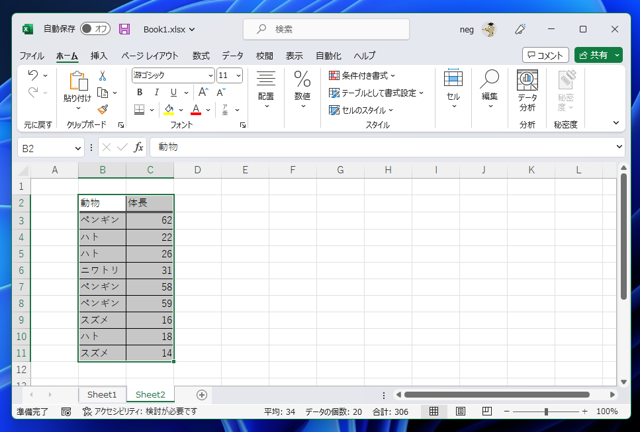Viewport: 640px width, 432px height.
Task: Click the Comments (コメント) button
Action: 545,55
